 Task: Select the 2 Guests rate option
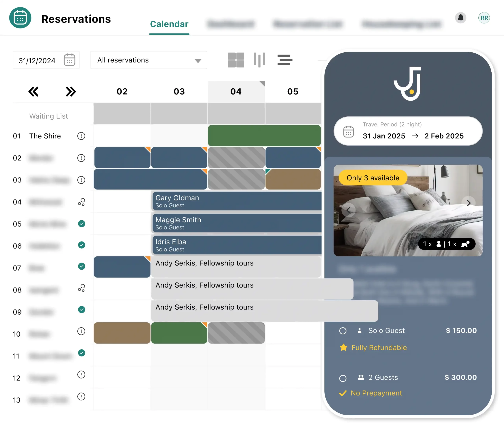343,378
